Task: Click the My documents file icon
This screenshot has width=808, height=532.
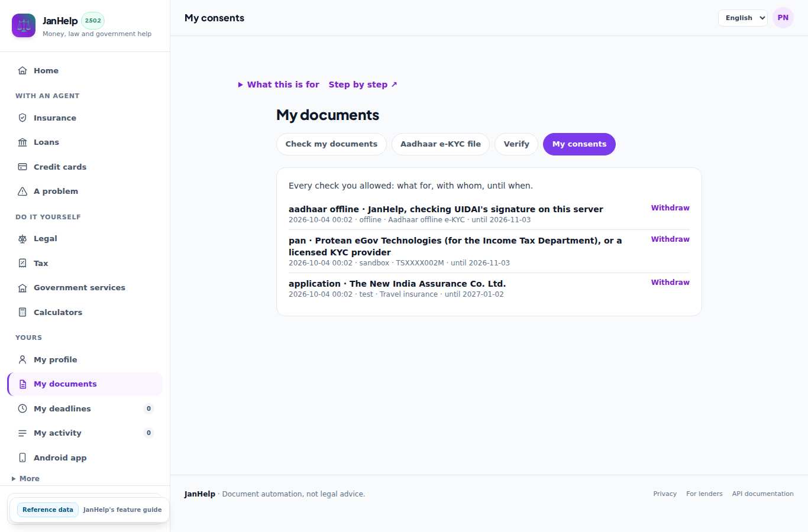Action: (x=22, y=384)
